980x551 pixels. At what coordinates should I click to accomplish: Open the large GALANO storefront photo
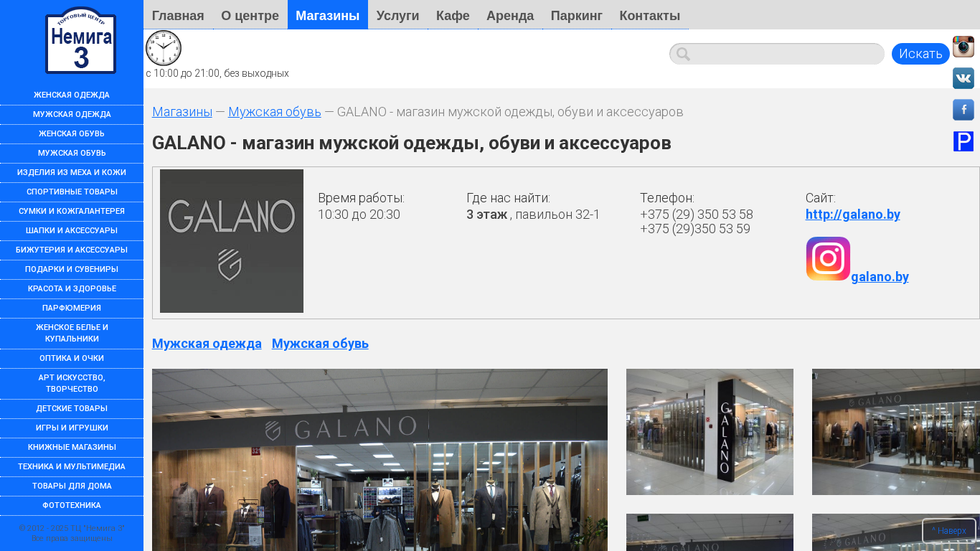380,460
